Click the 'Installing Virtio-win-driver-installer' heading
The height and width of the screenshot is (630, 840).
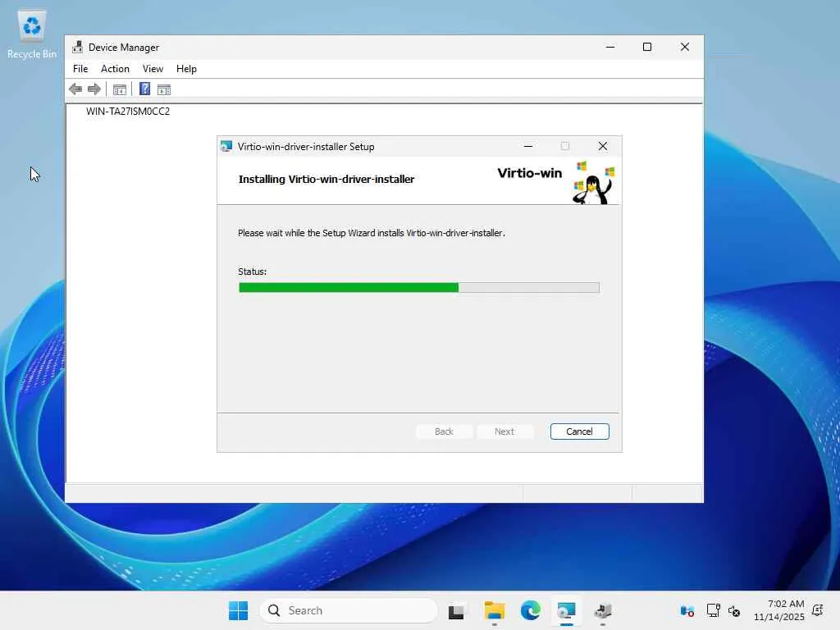(x=326, y=180)
